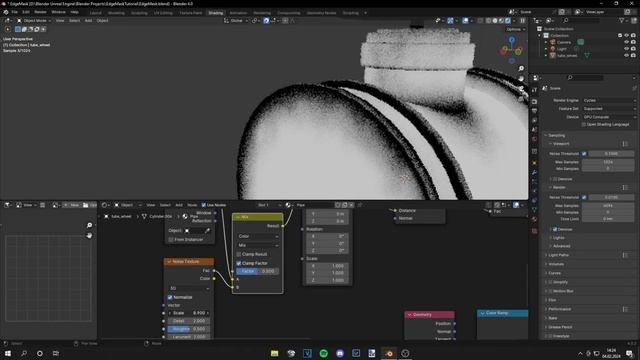Switch viewport to rendered shading mode
640x360 pixels.
click(508, 20)
